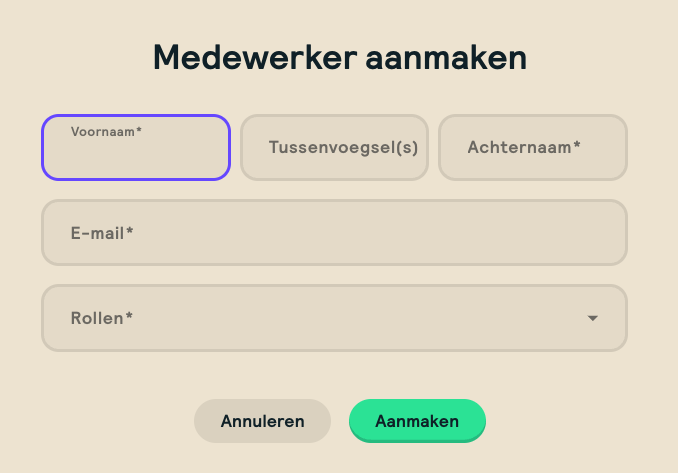This screenshot has height=473, width=678.
Task: Click the green Aanmaken button
Action: tap(417, 421)
